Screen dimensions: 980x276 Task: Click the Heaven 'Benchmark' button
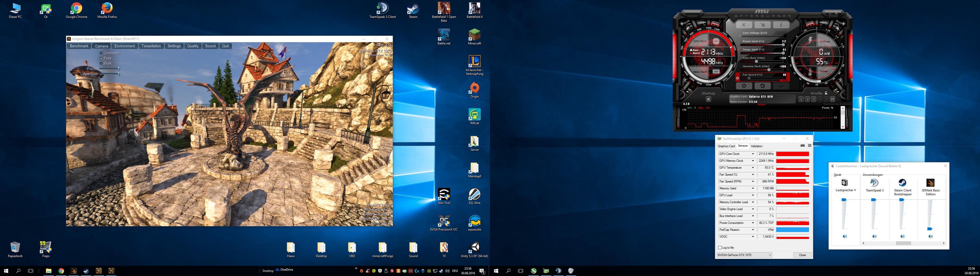coord(79,46)
